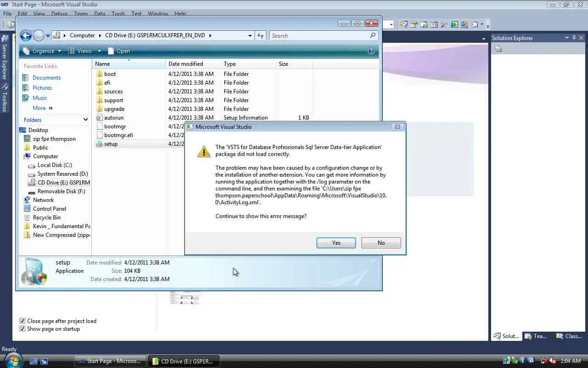Click the search magnifier icon in explorer

(373, 35)
